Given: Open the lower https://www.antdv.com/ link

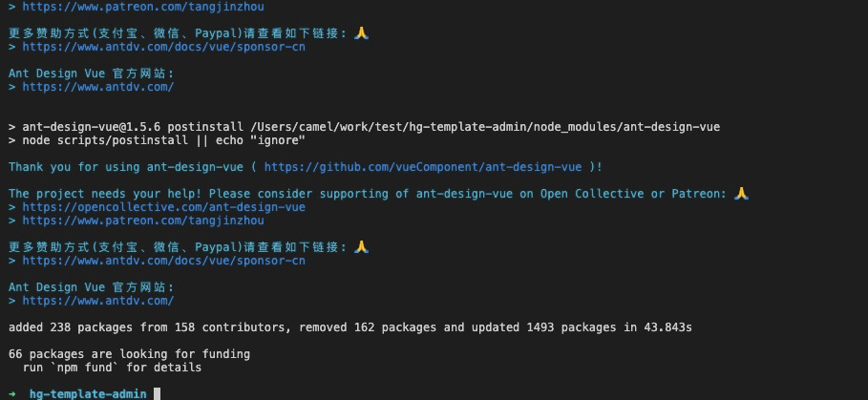Looking at the screenshot, I should (98, 301).
